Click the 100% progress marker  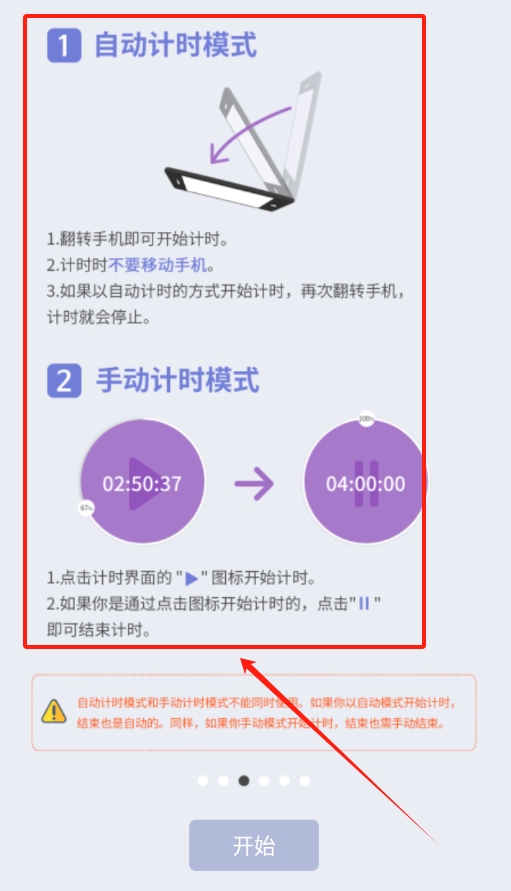click(366, 419)
